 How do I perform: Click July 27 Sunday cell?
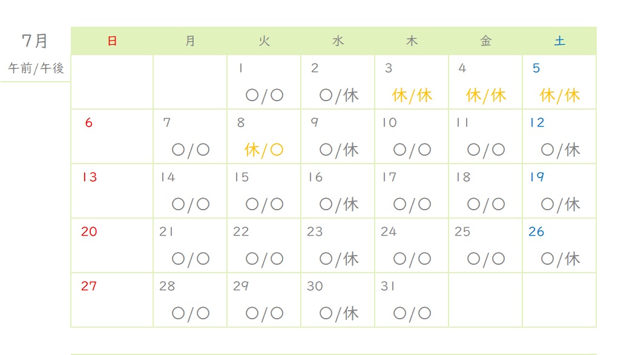click(x=112, y=300)
